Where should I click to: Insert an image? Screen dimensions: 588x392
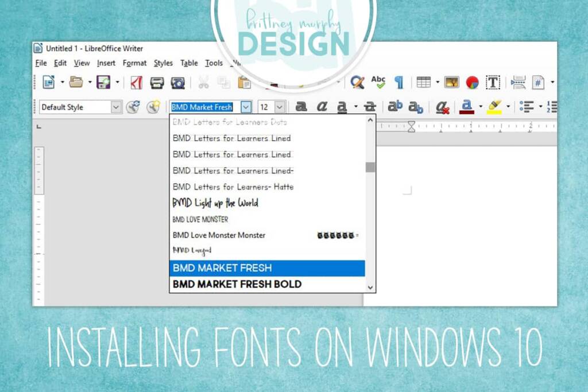[451, 82]
